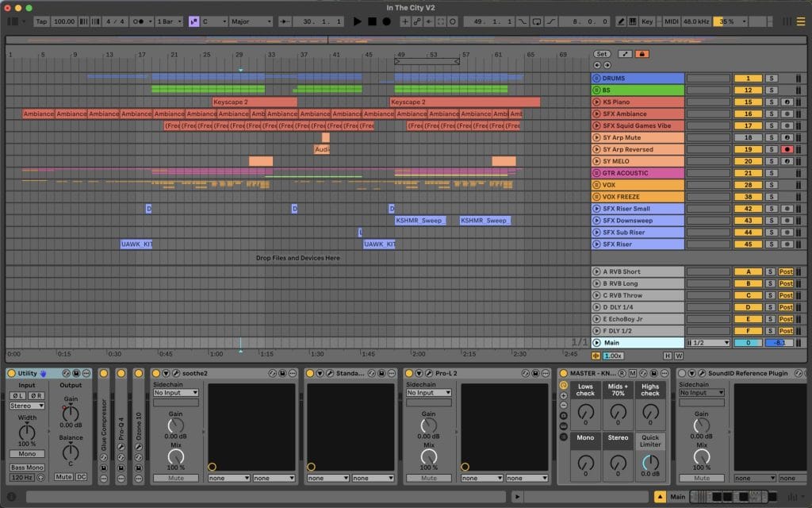Click the Mono button in Utility
The width and height of the screenshot is (812, 508).
click(x=26, y=455)
